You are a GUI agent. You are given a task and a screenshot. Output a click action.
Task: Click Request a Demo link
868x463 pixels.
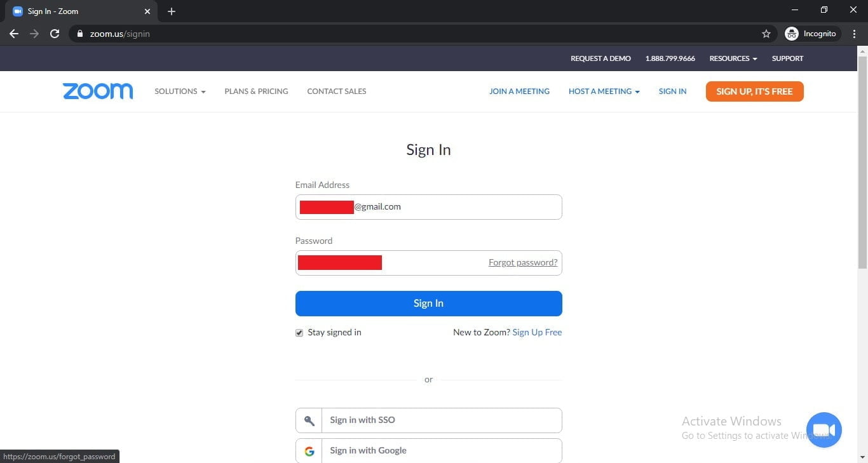pyautogui.click(x=600, y=58)
